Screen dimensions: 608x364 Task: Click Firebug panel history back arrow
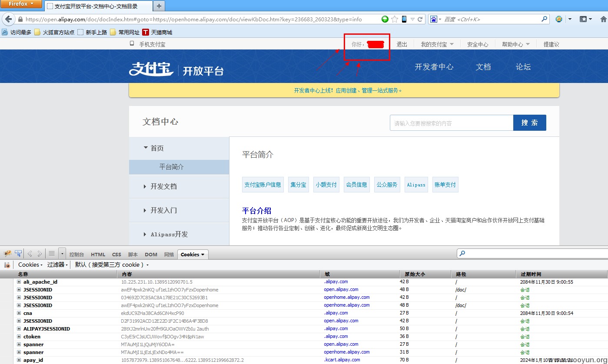tap(30, 254)
